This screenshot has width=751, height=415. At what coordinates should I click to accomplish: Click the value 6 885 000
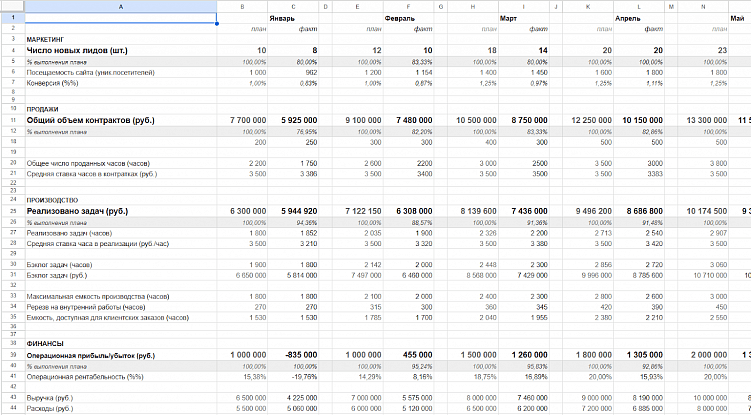point(648,408)
